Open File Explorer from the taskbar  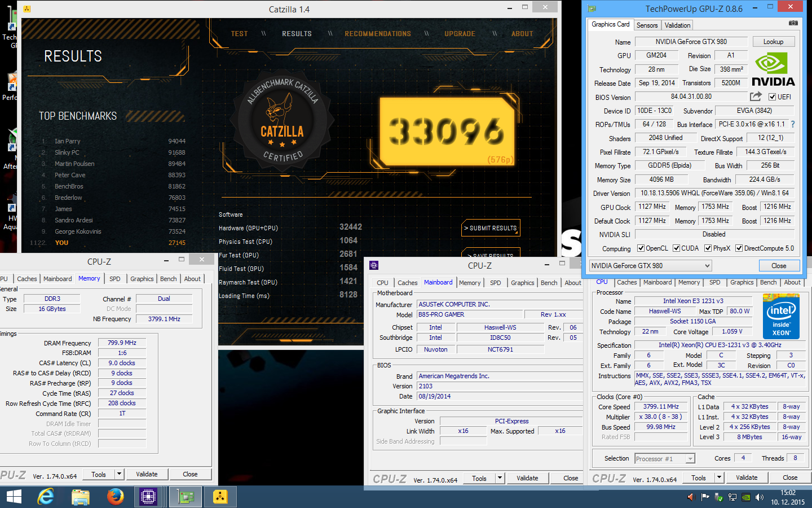pyautogui.click(x=81, y=497)
